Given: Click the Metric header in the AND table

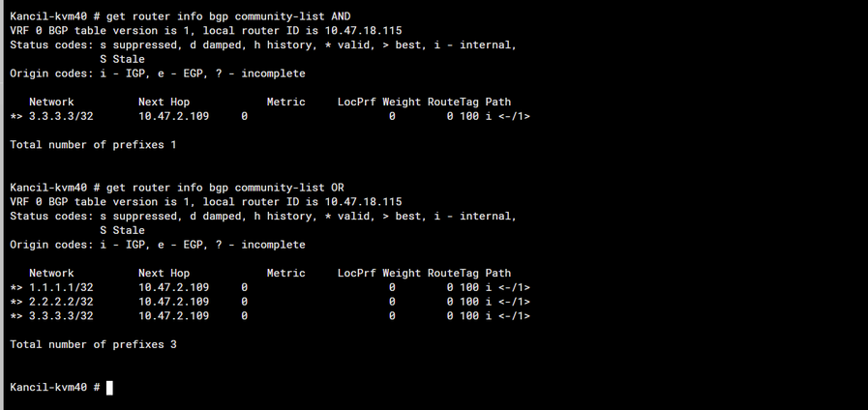Looking at the screenshot, I should pos(285,102).
